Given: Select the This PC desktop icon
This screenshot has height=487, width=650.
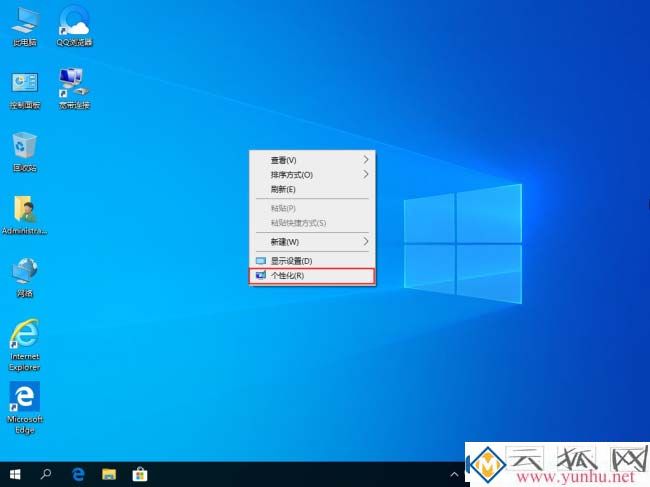Looking at the screenshot, I should coord(25,26).
